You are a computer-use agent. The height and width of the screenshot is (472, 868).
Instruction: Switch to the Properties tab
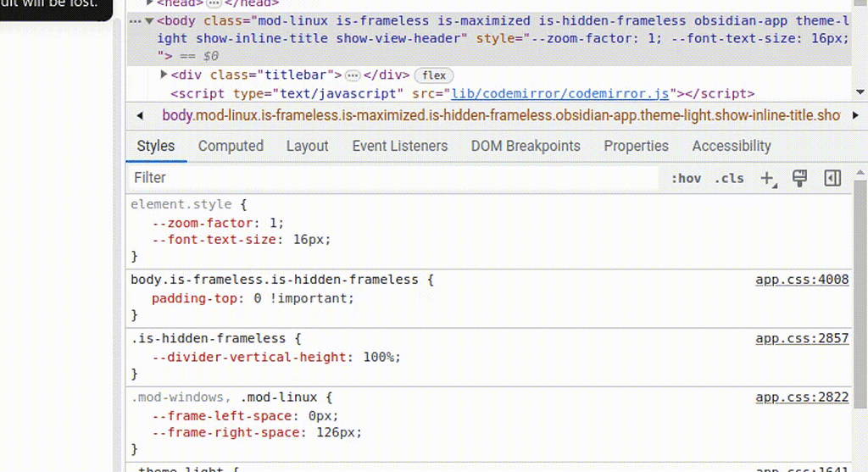[636, 146]
